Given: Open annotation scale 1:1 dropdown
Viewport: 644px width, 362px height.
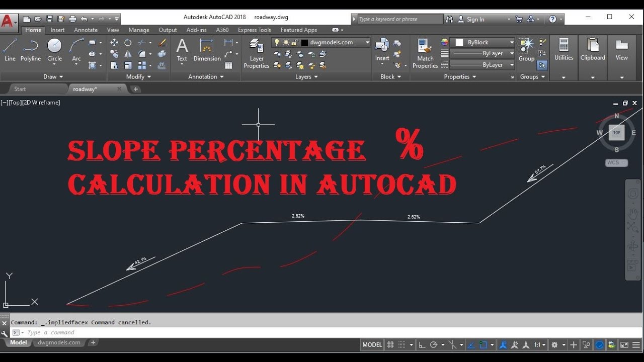Looking at the screenshot, I should (x=540, y=345).
